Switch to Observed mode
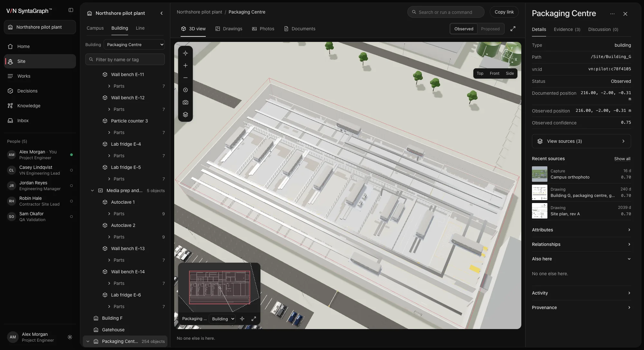The width and height of the screenshot is (644, 350). click(x=464, y=29)
